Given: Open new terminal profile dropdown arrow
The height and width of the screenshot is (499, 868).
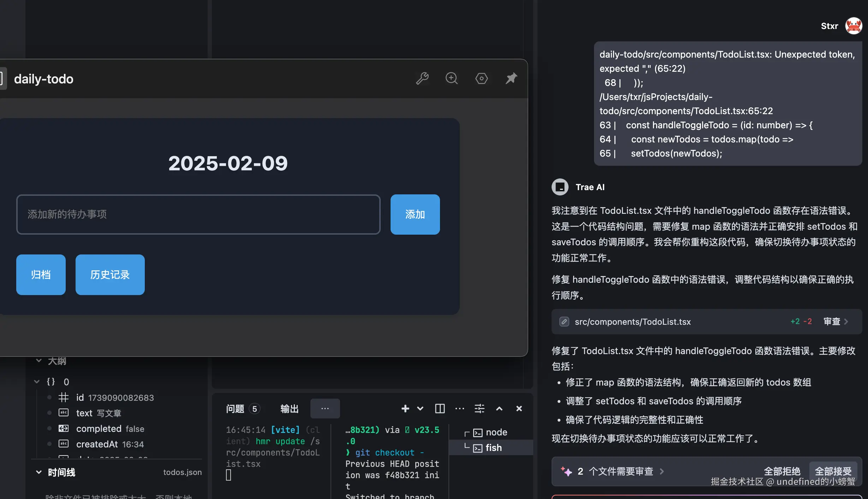Looking at the screenshot, I should [x=420, y=409].
